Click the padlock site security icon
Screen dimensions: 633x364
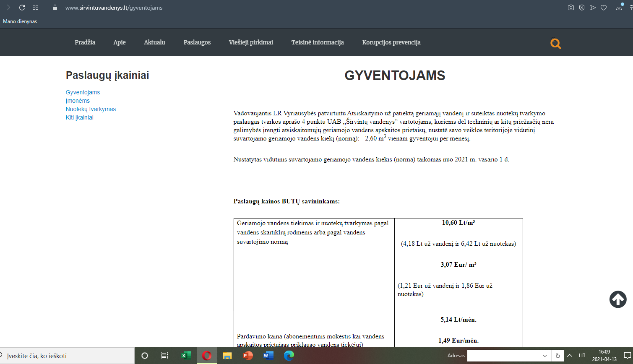(55, 8)
